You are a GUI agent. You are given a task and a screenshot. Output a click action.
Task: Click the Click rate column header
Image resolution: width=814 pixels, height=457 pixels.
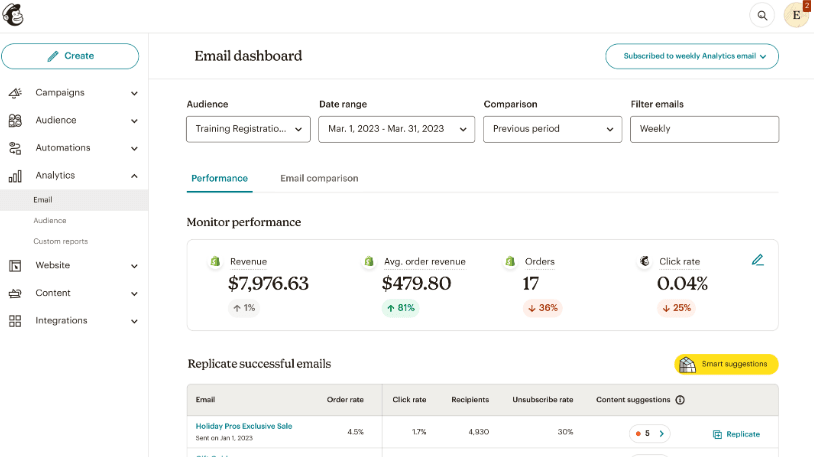click(x=409, y=400)
